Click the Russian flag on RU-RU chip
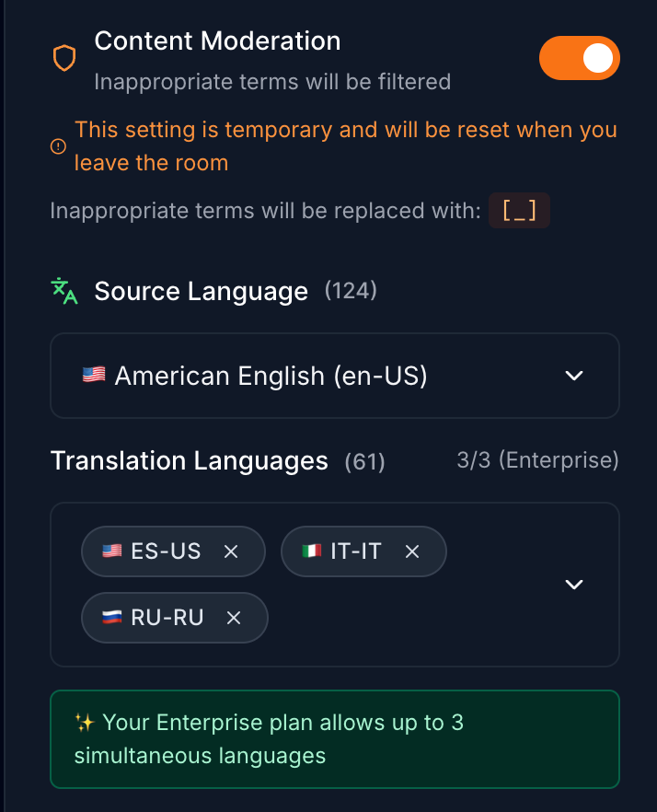 pos(112,618)
